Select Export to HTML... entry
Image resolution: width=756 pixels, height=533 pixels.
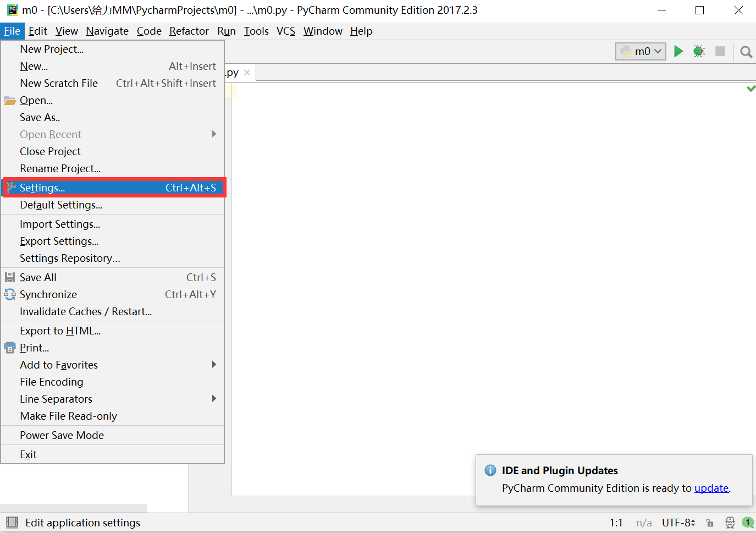[x=113, y=331]
